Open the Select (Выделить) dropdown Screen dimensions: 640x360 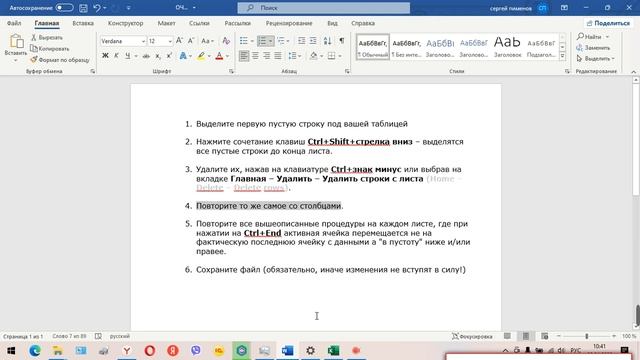tap(596, 59)
